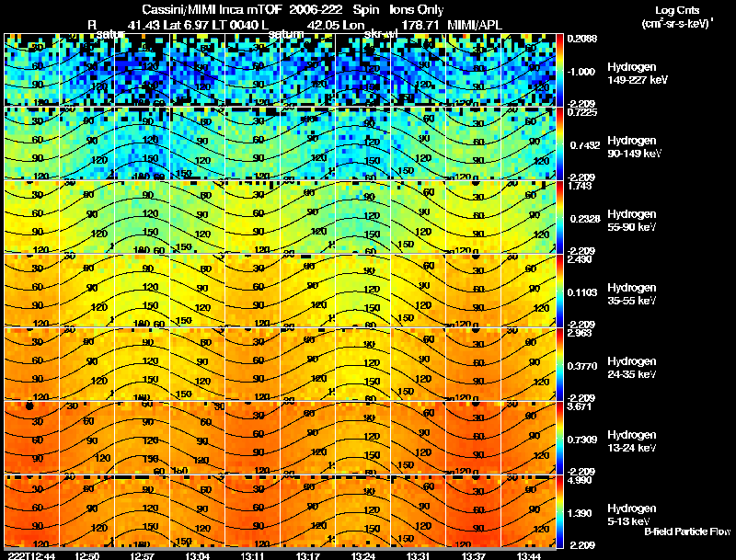
Task: Click the color scale maximum '3.671'
Action: click(580, 406)
